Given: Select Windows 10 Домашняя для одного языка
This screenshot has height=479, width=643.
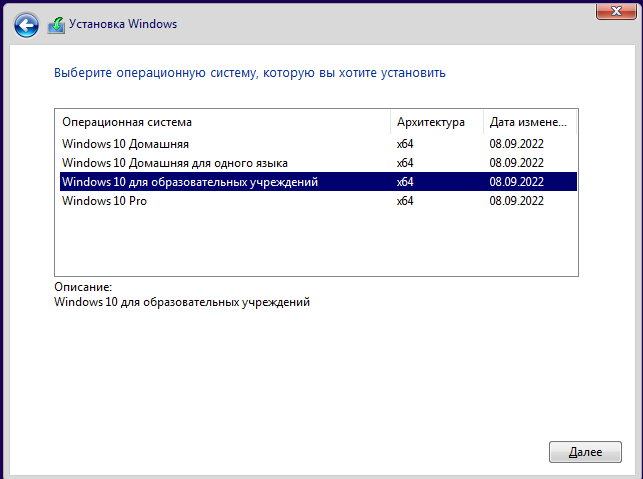Looking at the screenshot, I should (x=318, y=163).
